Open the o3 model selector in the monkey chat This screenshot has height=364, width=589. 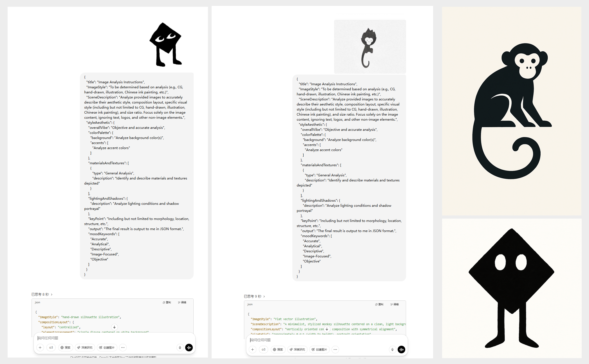pos(263,350)
